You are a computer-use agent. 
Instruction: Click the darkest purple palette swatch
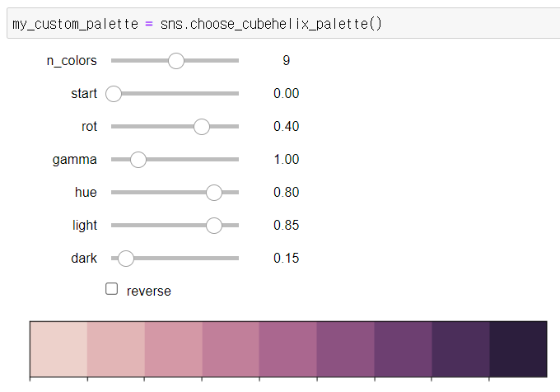pos(518,349)
